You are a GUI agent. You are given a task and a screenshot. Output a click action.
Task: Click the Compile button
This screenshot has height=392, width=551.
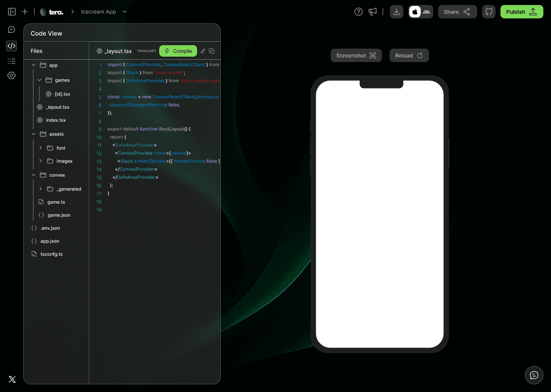[x=178, y=51]
